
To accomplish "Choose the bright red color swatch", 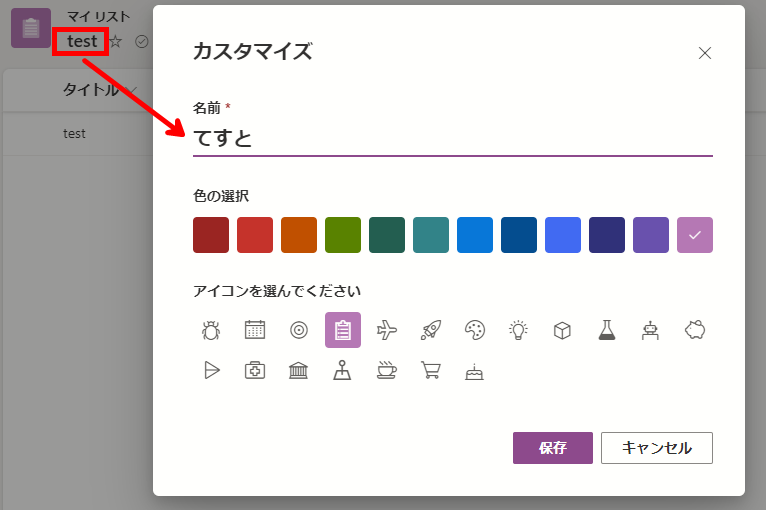I will click(255, 235).
